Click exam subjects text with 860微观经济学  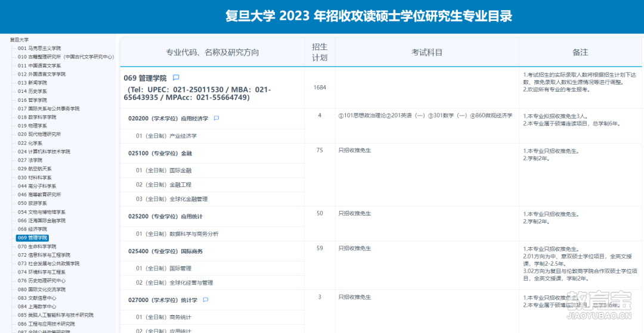pyautogui.click(x=425, y=116)
